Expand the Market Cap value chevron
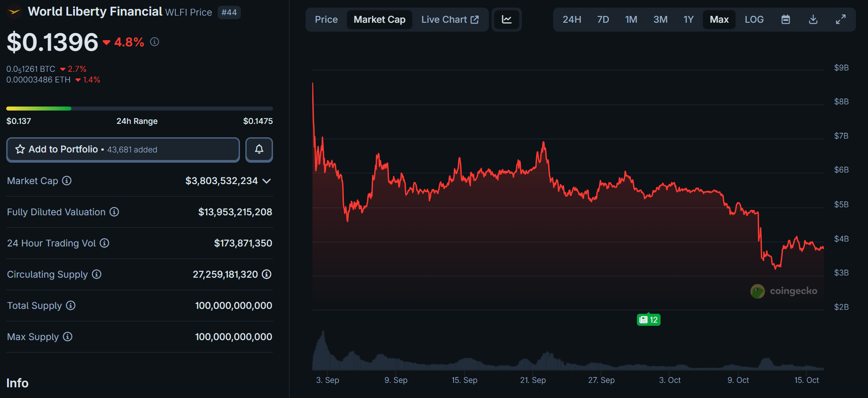Image resolution: width=868 pixels, height=398 pixels. [267, 181]
